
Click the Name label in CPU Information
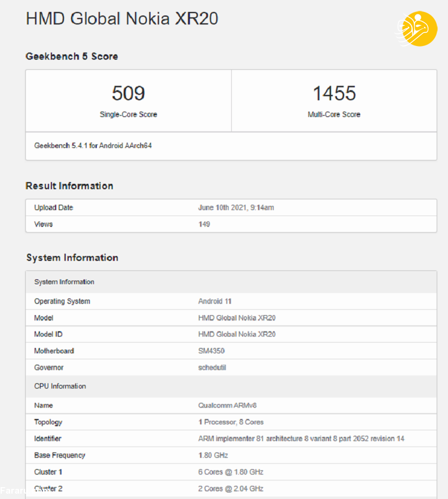point(44,405)
